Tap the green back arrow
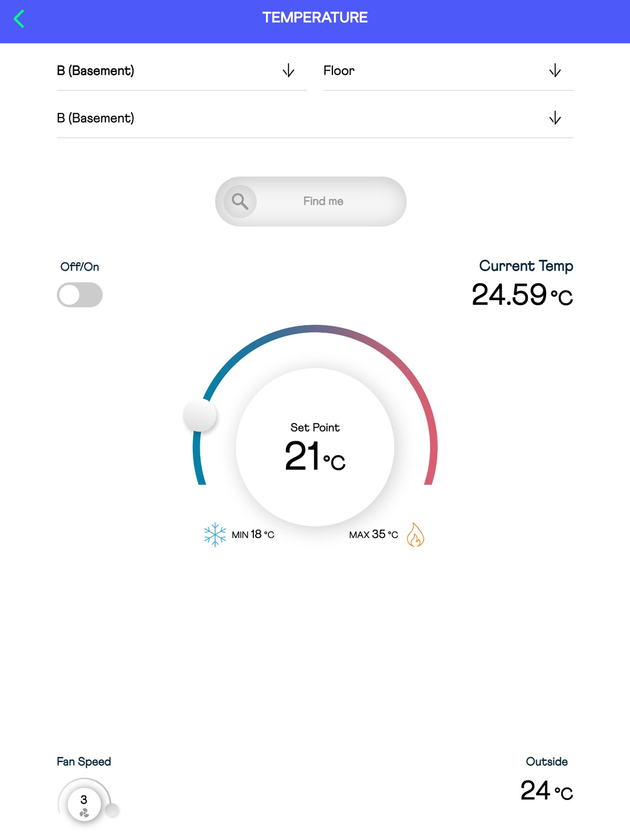 19,19
